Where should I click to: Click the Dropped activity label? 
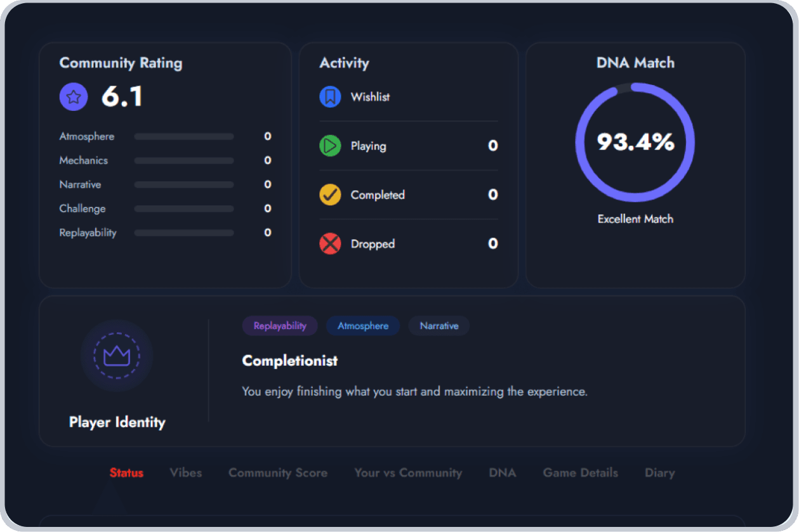tap(373, 243)
